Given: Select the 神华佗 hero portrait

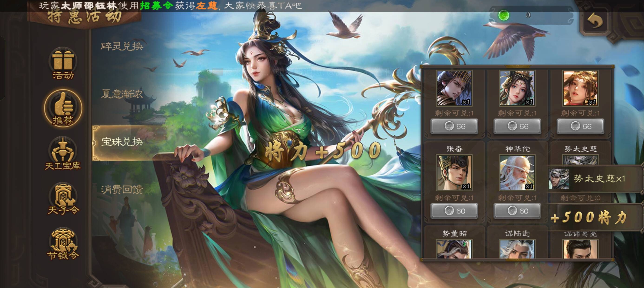Looking at the screenshot, I should [x=517, y=173].
